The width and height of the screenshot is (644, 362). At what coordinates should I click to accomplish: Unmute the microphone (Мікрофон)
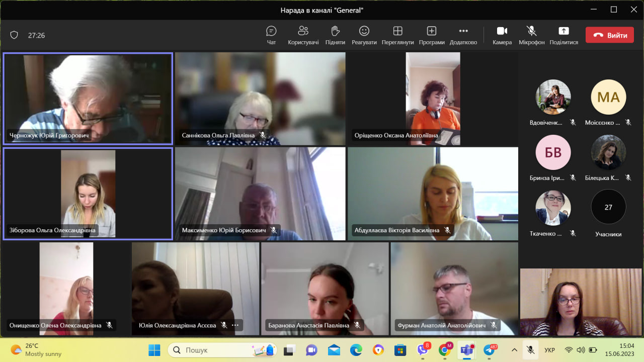[x=531, y=35]
